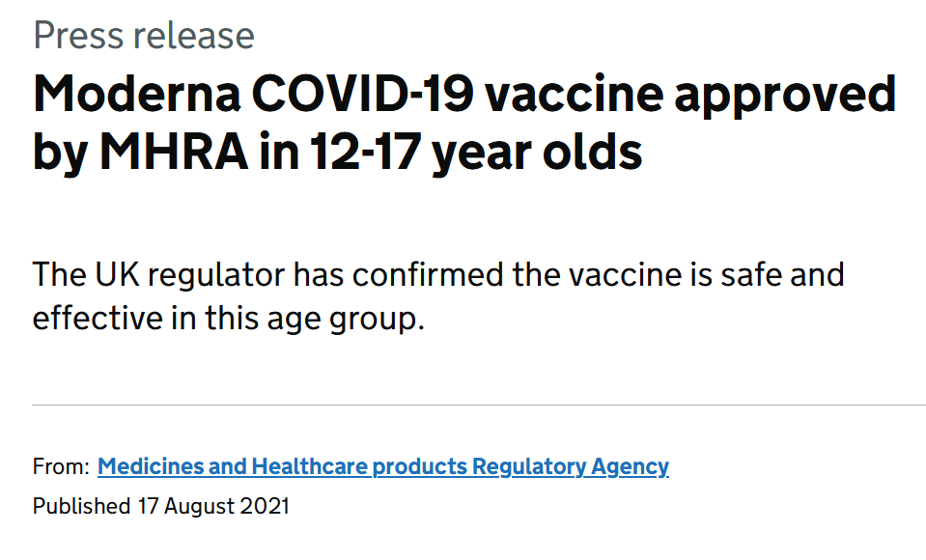
Task: Click the word 'Moderna' in the headline
Action: pos(137,94)
